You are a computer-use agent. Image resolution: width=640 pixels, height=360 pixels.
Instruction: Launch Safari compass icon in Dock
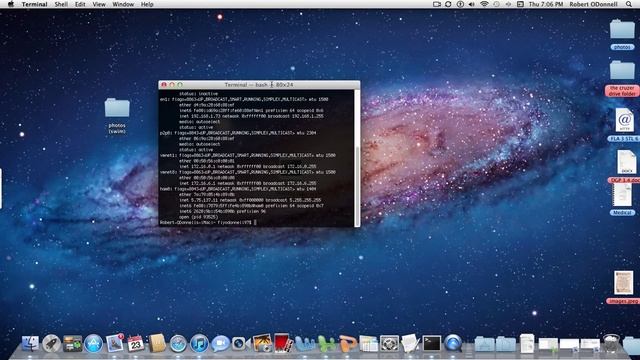(x=178, y=343)
